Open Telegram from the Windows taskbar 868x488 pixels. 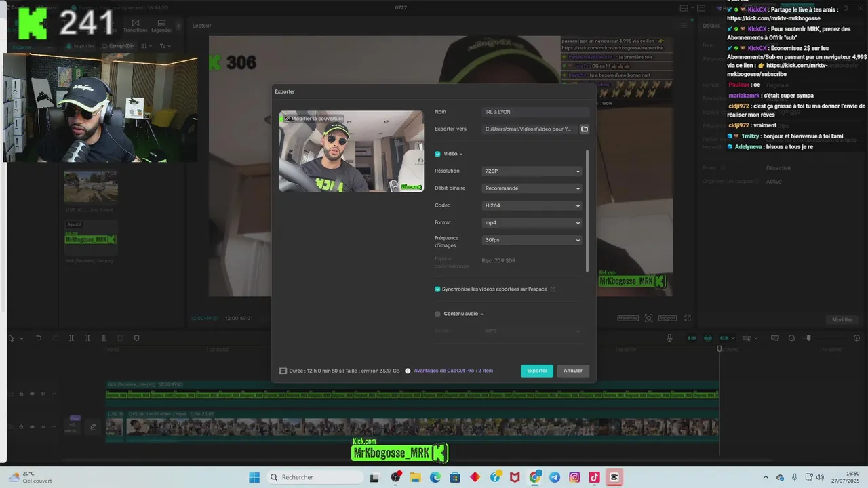pyautogui.click(x=555, y=477)
